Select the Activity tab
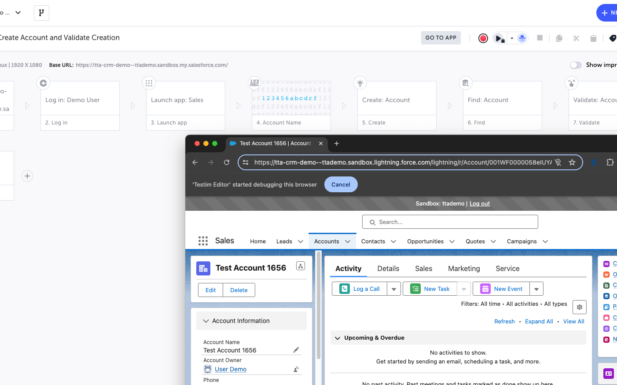 click(x=348, y=268)
